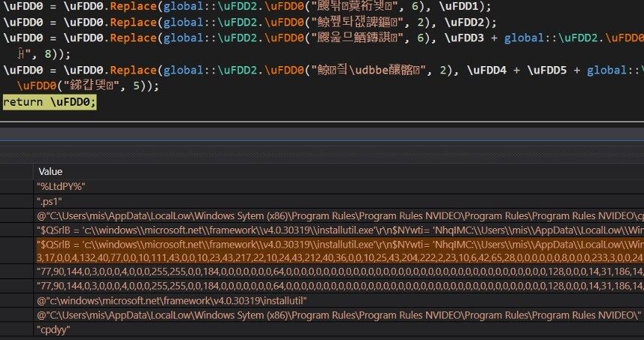Select the ".ps1" value row
This screenshot has width=644, height=340.
[x=339, y=201]
